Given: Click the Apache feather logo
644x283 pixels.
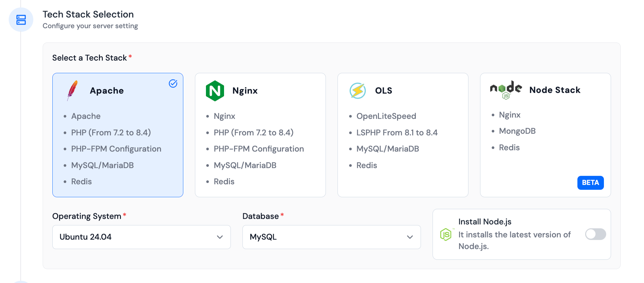Looking at the screenshot, I should click(72, 90).
